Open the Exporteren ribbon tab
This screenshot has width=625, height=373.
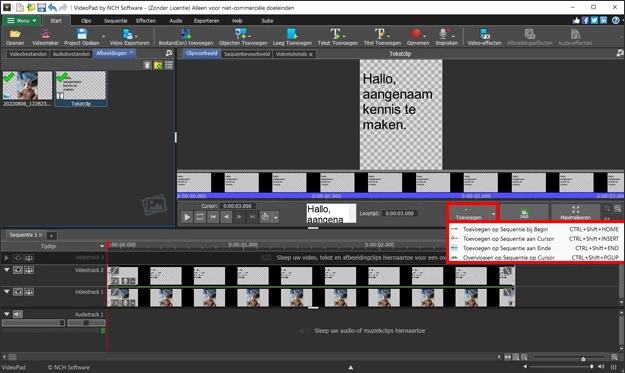(x=206, y=21)
